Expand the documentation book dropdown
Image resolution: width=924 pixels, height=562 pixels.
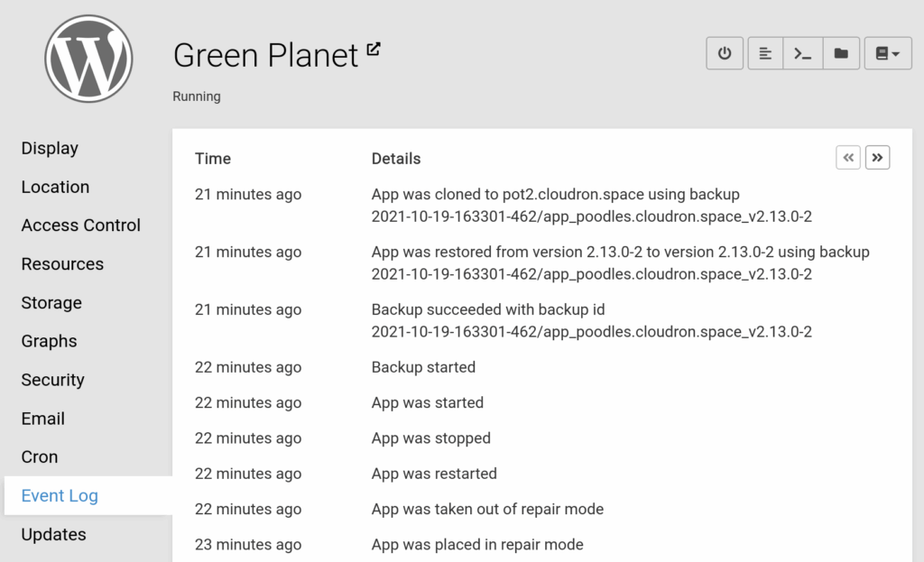click(x=888, y=53)
